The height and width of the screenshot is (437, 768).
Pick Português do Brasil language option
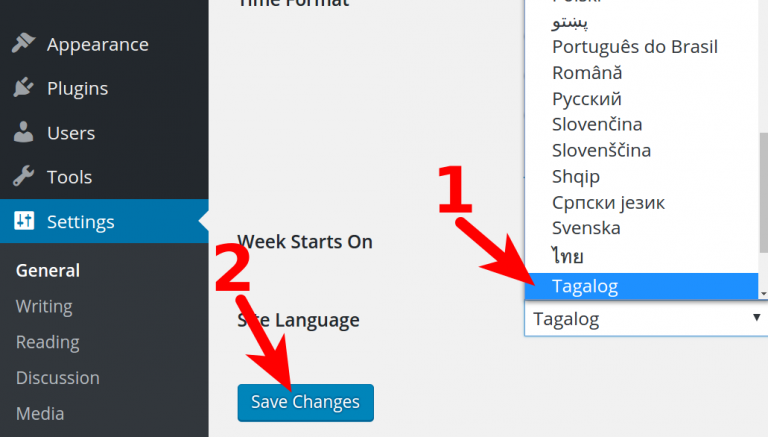(634, 46)
